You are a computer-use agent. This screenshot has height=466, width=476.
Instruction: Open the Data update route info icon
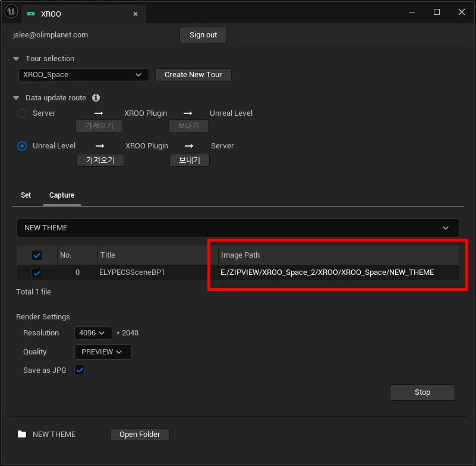coord(96,97)
